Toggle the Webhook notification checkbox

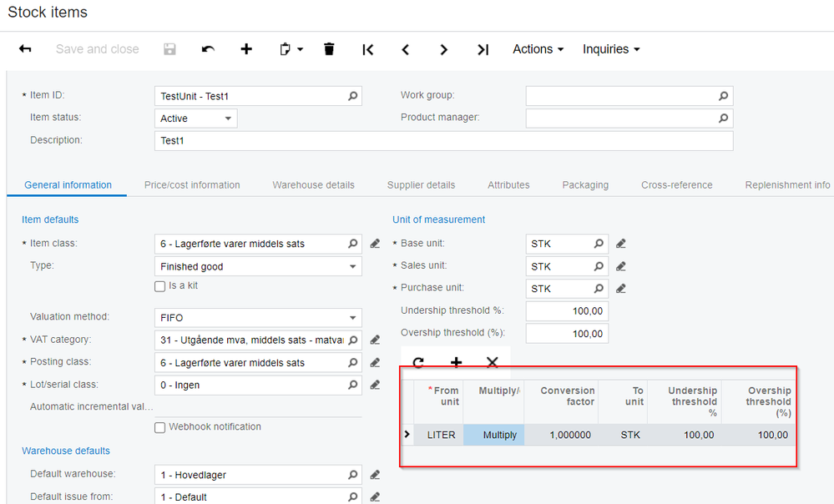pos(160,427)
